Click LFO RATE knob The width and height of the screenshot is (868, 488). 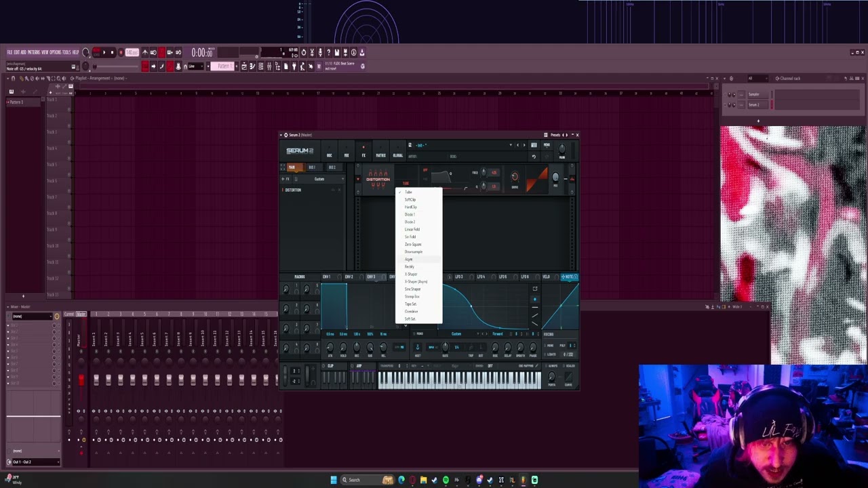(445, 348)
